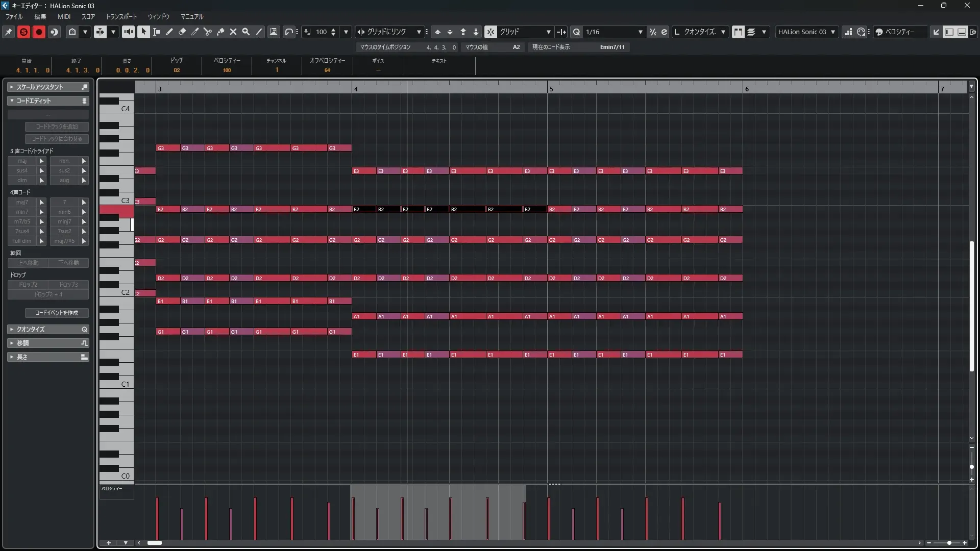Viewport: 980px width, 551px height.
Task: Select the Erase tool
Action: tap(182, 32)
